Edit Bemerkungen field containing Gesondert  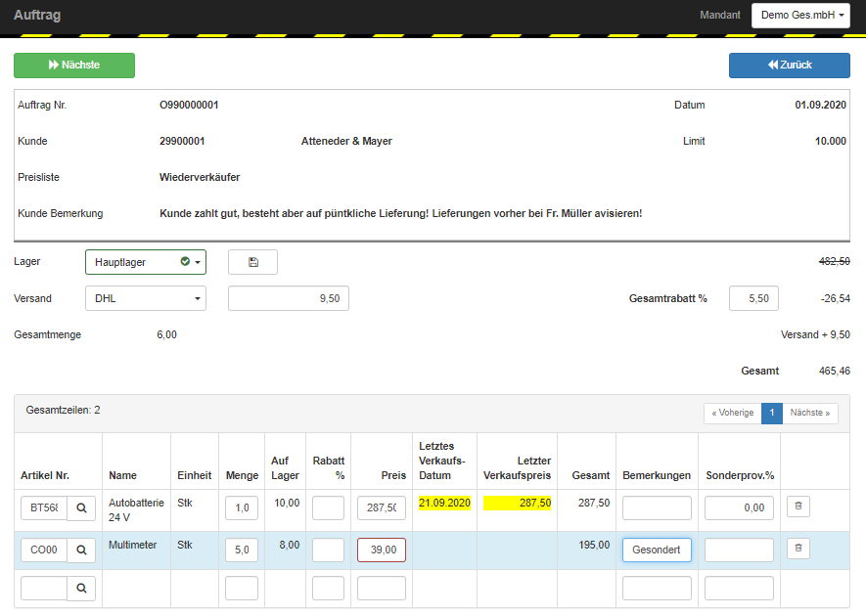tap(657, 550)
